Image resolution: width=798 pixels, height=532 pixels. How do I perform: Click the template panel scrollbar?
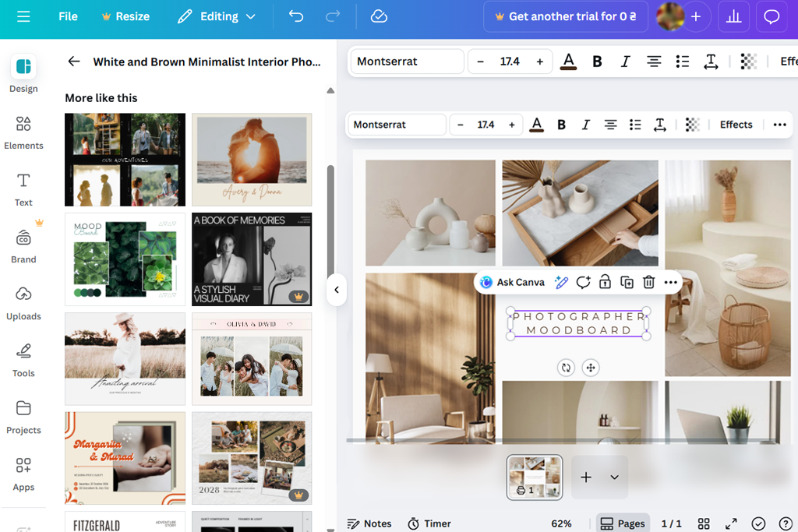(330, 224)
